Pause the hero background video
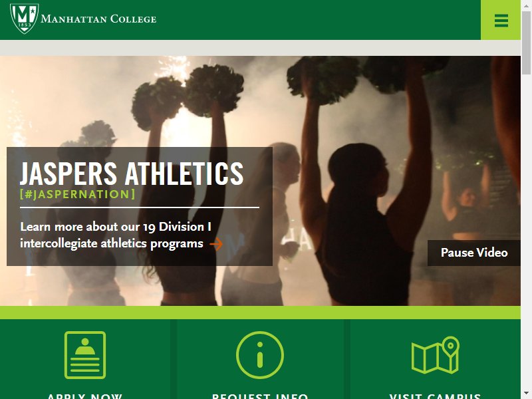 click(474, 253)
